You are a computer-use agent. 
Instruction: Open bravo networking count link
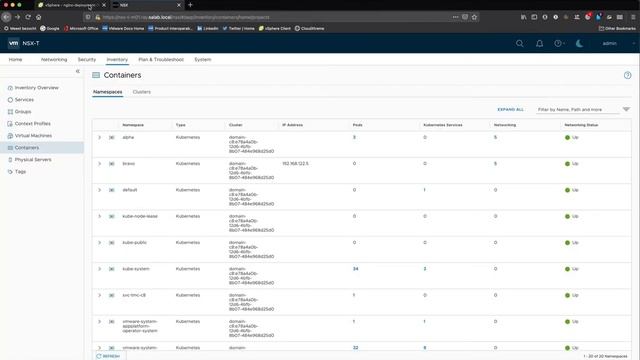[x=496, y=164]
